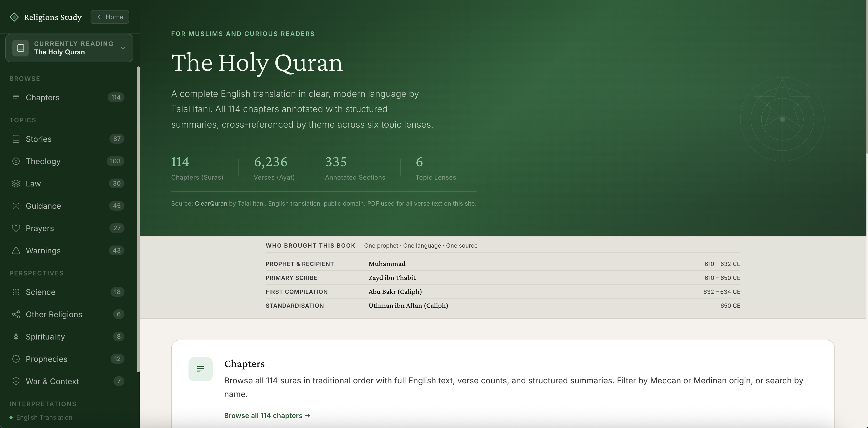The image size is (868, 428).
Task: Select the Chapters card list icon
Action: click(201, 369)
